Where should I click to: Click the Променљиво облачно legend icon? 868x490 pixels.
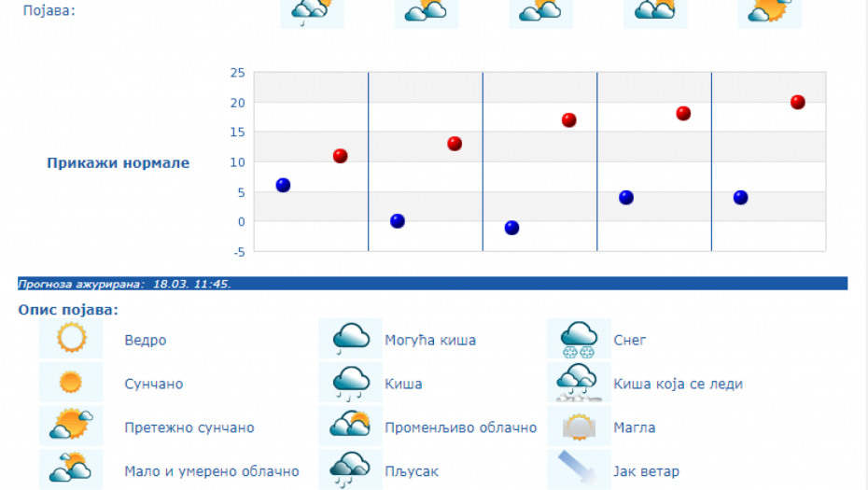350,426
